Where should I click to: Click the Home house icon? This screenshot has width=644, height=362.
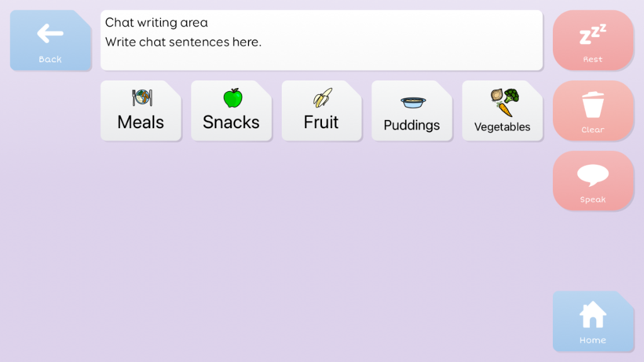click(x=592, y=314)
